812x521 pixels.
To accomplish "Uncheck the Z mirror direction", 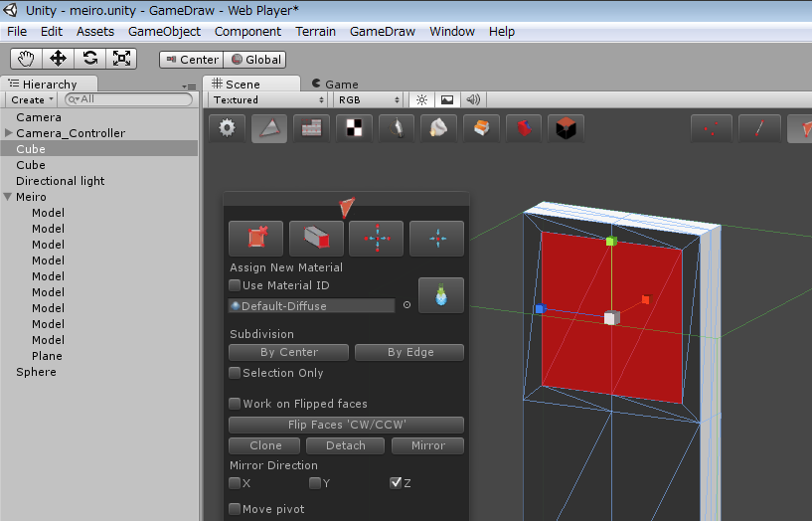I will [396, 482].
